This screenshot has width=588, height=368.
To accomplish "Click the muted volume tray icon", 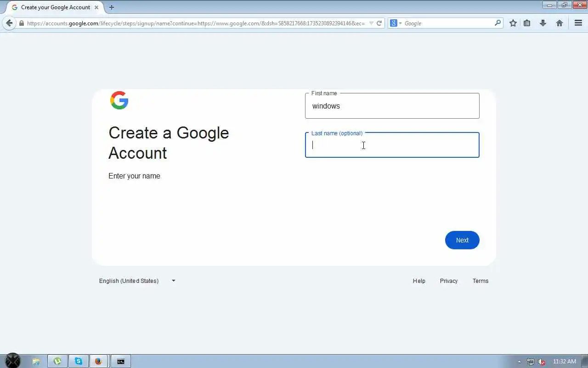I will pyautogui.click(x=542, y=362).
